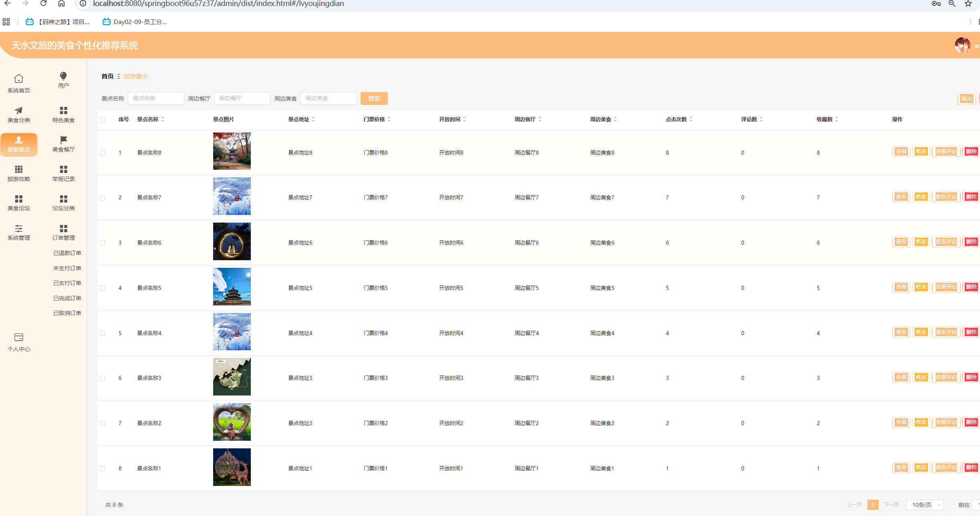Open the 10条/页 page size dropdown
980x516 pixels.
pos(925,505)
